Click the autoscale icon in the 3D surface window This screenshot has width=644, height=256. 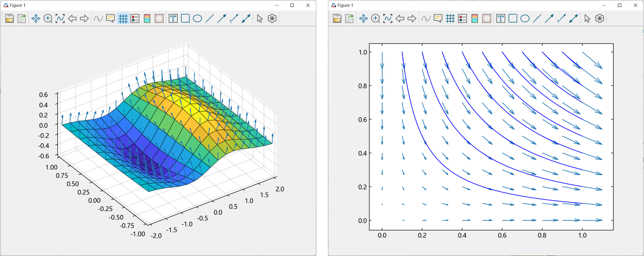click(x=60, y=18)
